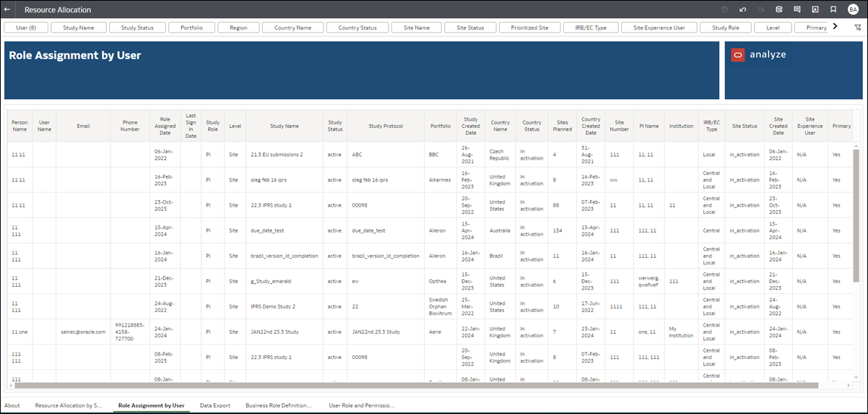This screenshot has height=414, width=868.
Task: Open the Portfolio filter pill
Action: click(x=191, y=27)
